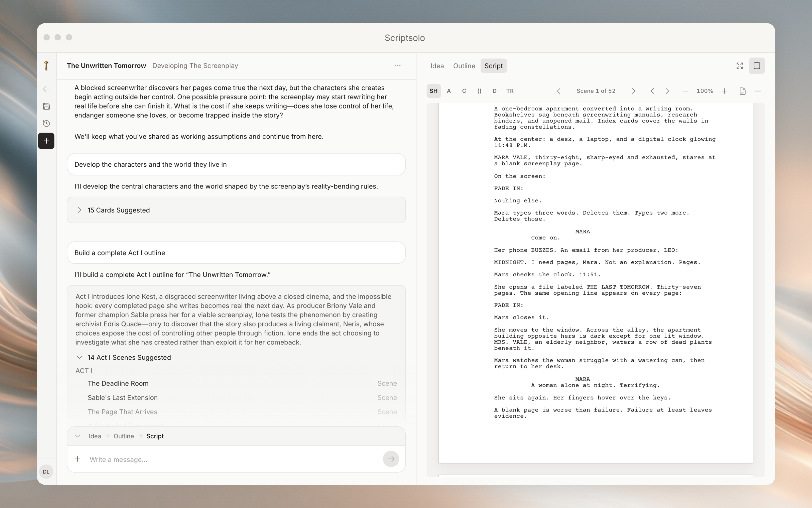
Task: Select Character (C) format
Action: point(464,91)
